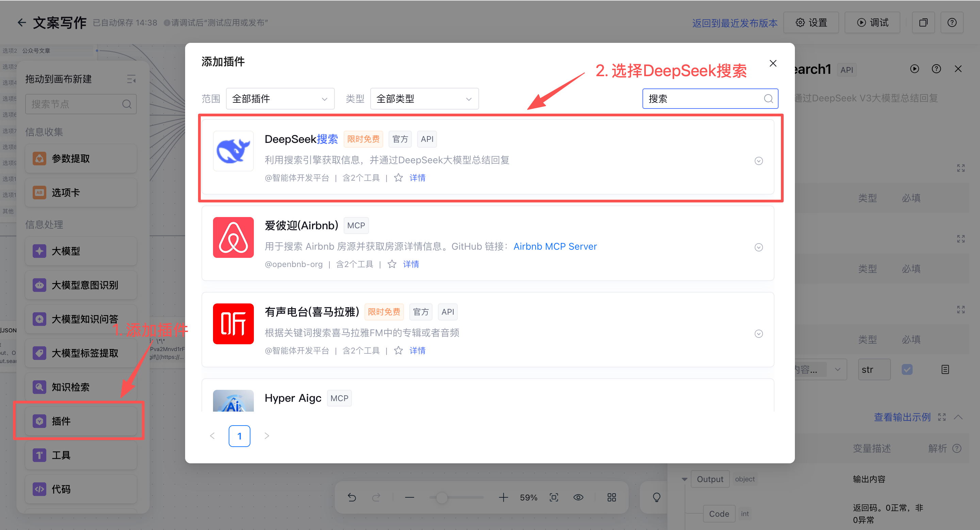Adjust the canvas zoom slider handle
Image resolution: width=980 pixels, height=530 pixels.
click(441, 497)
